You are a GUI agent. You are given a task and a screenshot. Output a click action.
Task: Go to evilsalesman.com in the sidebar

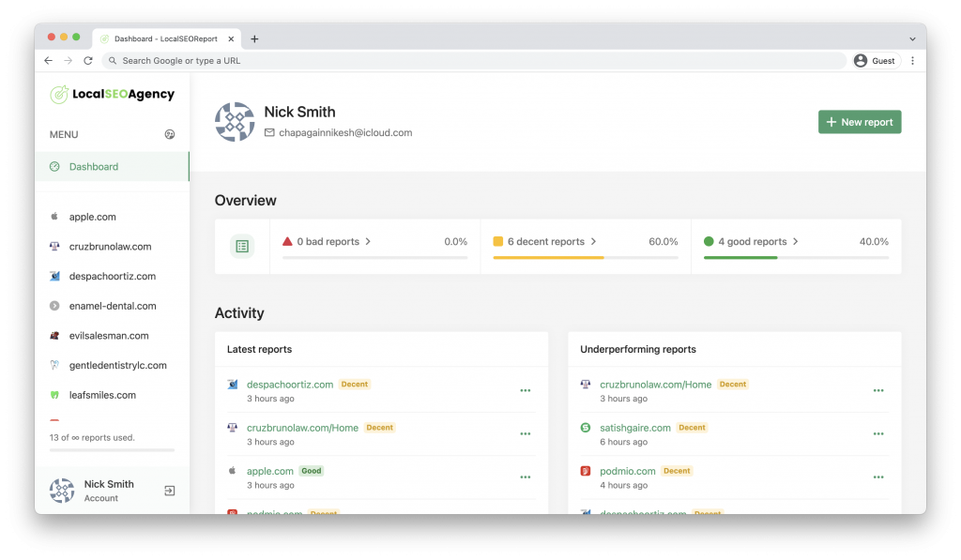pos(109,336)
